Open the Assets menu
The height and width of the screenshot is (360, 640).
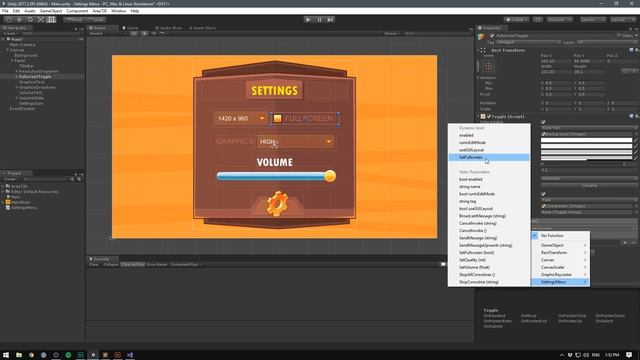pos(30,11)
